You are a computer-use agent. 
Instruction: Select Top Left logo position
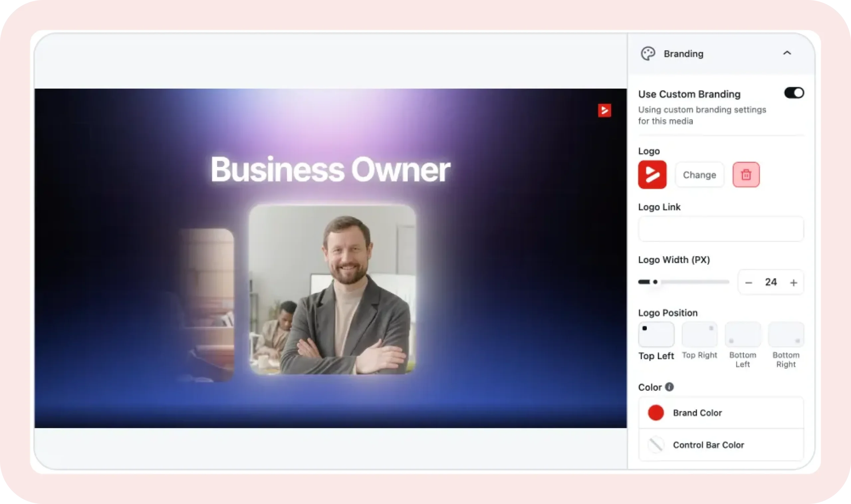656,334
